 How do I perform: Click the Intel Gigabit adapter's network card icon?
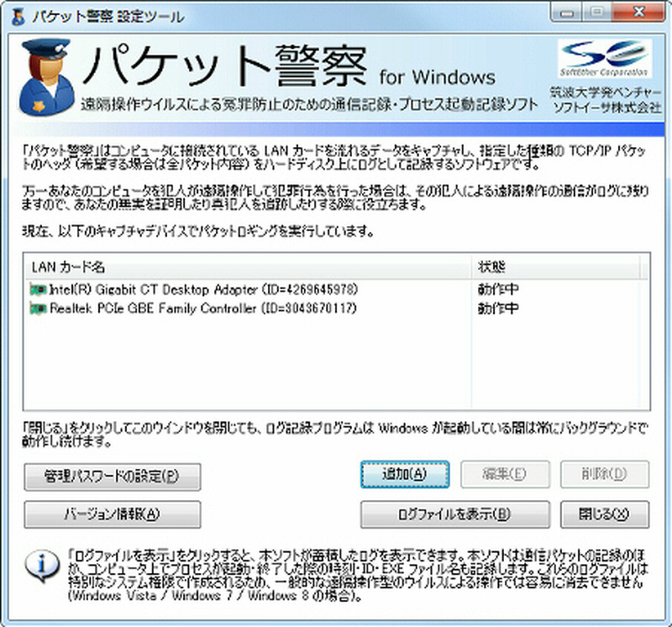point(38,289)
